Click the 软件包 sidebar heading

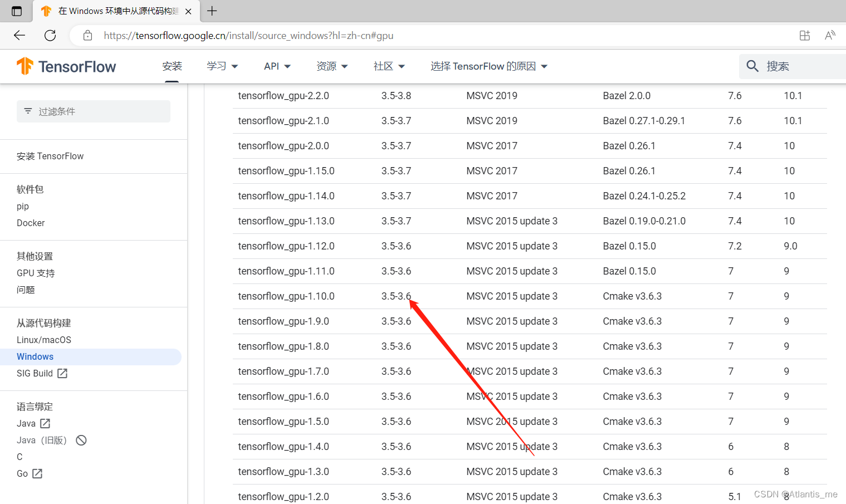pyautogui.click(x=30, y=189)
